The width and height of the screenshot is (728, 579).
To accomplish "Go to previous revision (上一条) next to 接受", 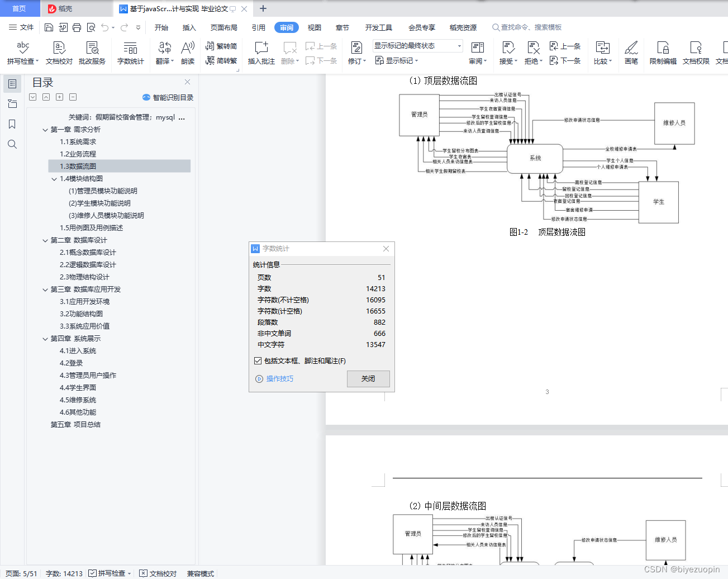I will click(565, 46).
